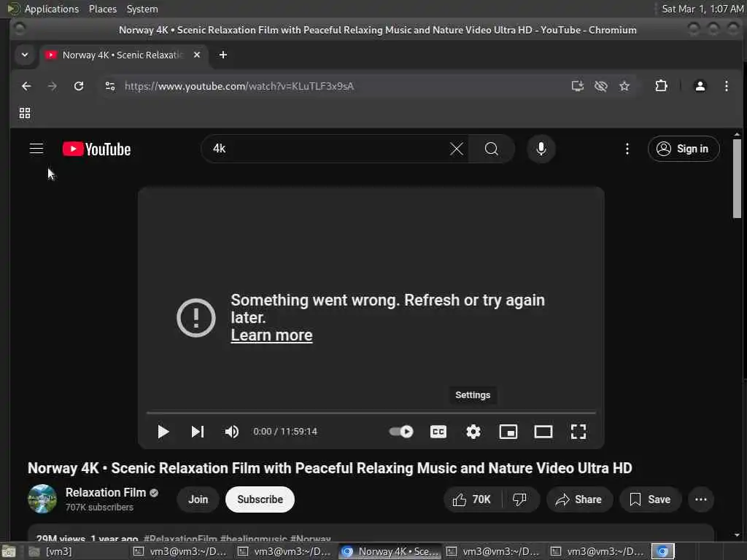View site information icon in address bar
Viewport: 747px width, 560px height.
tap(110, 86)
